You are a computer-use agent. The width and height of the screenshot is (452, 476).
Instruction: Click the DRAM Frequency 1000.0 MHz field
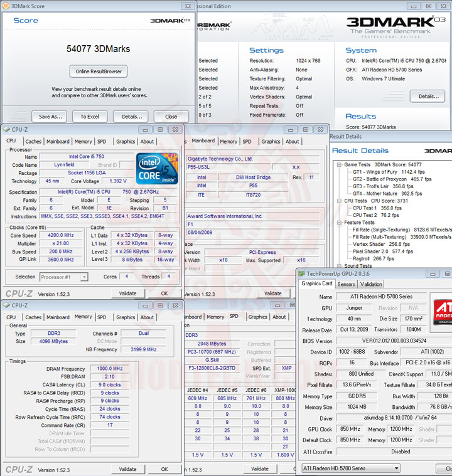(110, 369)
